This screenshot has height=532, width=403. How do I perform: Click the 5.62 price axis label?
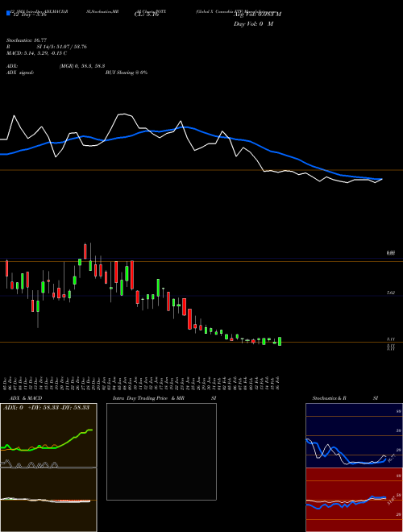391,293
